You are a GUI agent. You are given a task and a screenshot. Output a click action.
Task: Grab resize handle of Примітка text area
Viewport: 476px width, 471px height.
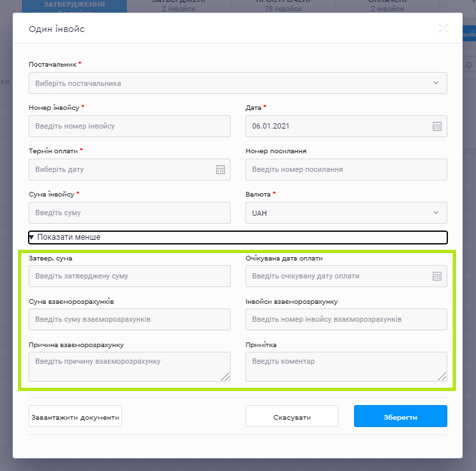[x=443, y=377]
